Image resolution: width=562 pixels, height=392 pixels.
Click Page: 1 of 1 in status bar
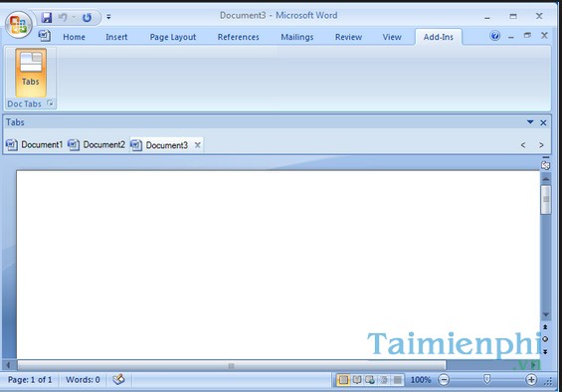point(30,380)
